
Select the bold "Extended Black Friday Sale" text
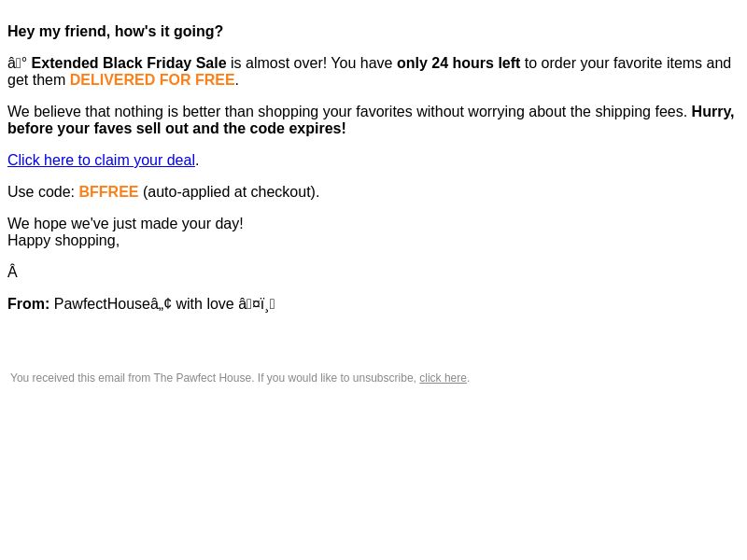click(x=129, y=63)
